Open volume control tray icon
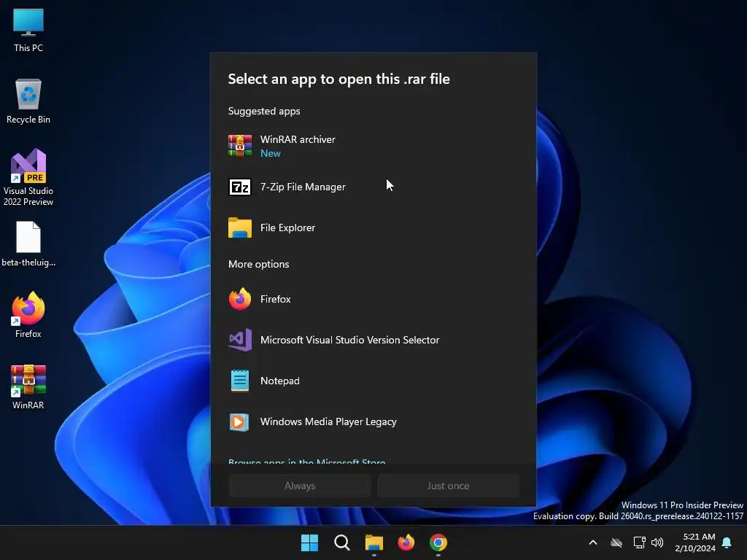747x560 pixels. pos(657,542)
